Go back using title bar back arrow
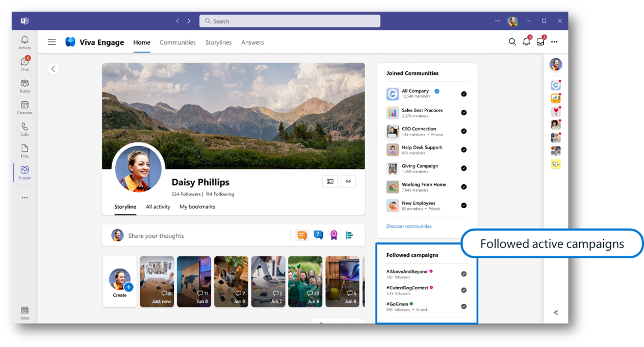This screenshot has height=347, width=644. coord(177,21)
